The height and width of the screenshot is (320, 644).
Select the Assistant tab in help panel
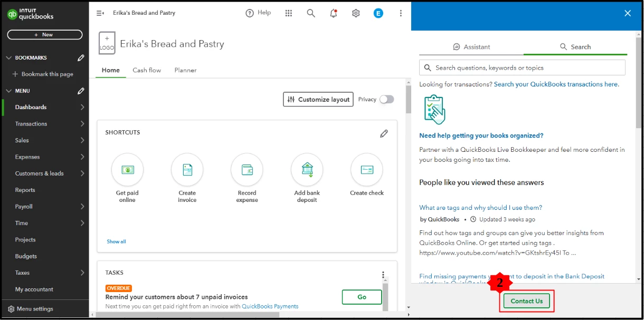pyautogui.click(x=471, y=47)
